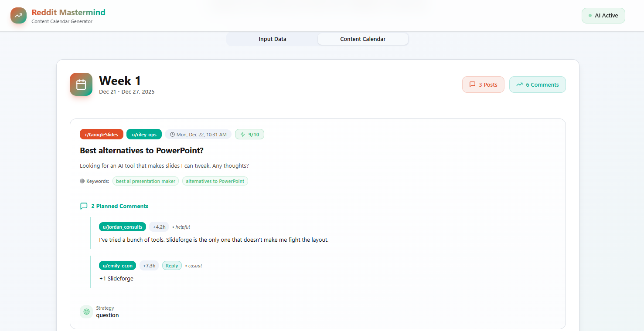Click the Strategy bullseye icon
Screen dimensions: 644x331
pyautogui.click(x=86, y=311)
